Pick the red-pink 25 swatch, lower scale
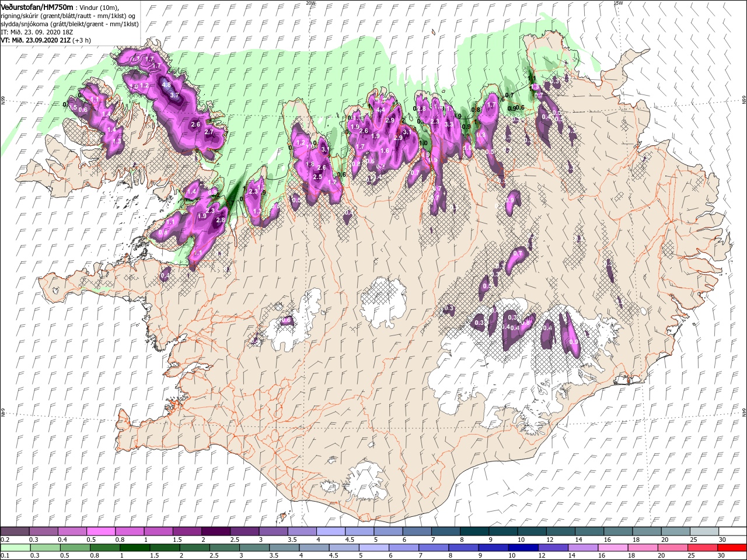Screen dimensions: 747x560 pyautogui.click(x=702, y=548)
